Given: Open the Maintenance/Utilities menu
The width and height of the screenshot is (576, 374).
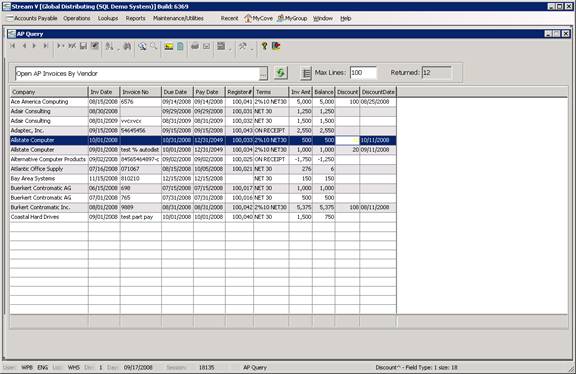Looking at the screenshot, I should point(179,18).
